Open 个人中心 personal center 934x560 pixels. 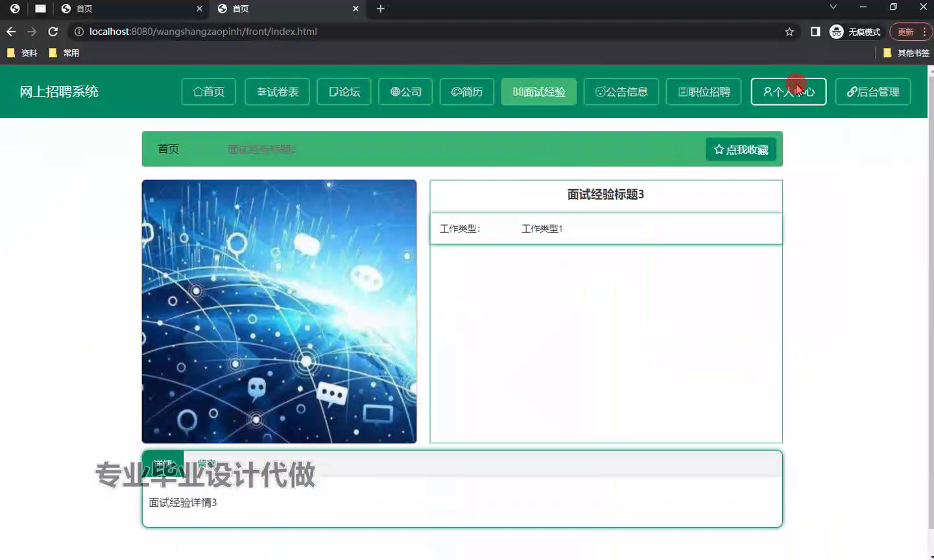coord(788,91)
